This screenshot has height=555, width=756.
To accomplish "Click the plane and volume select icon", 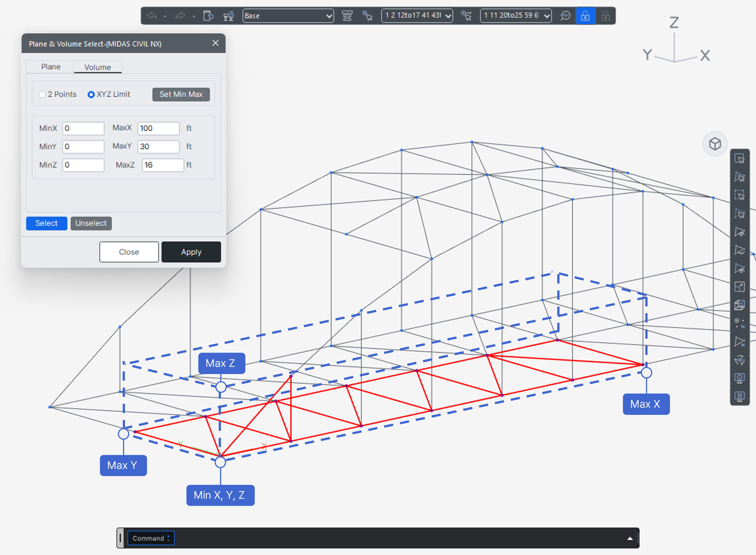I will pyautogui.click(x=740, y=305).
